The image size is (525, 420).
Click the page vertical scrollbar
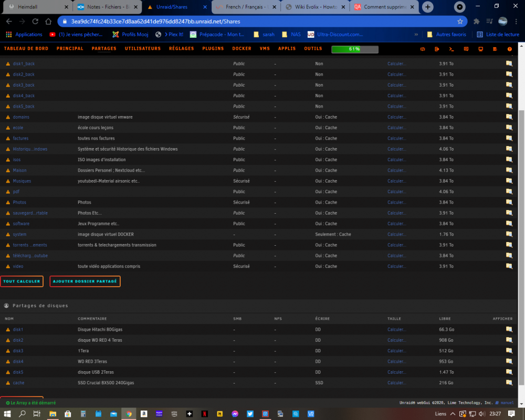[x=521, y=248]
